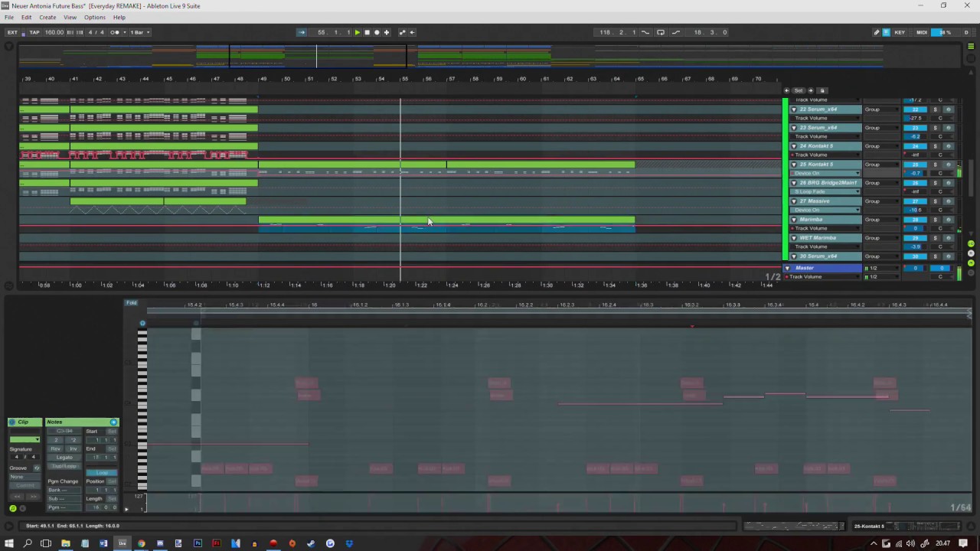Viewport: 980px width, 551px height.
Task: Jump to previous locator arrow
Action: click(x=786, y=90)
